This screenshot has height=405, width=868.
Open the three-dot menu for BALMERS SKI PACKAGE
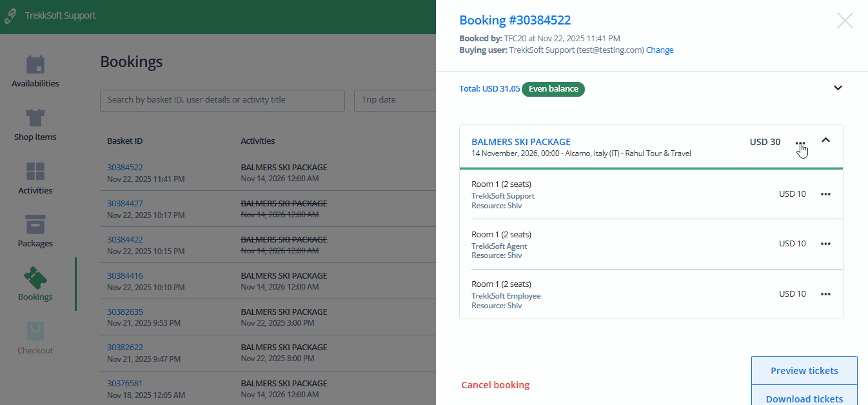(x=800, y=143)
